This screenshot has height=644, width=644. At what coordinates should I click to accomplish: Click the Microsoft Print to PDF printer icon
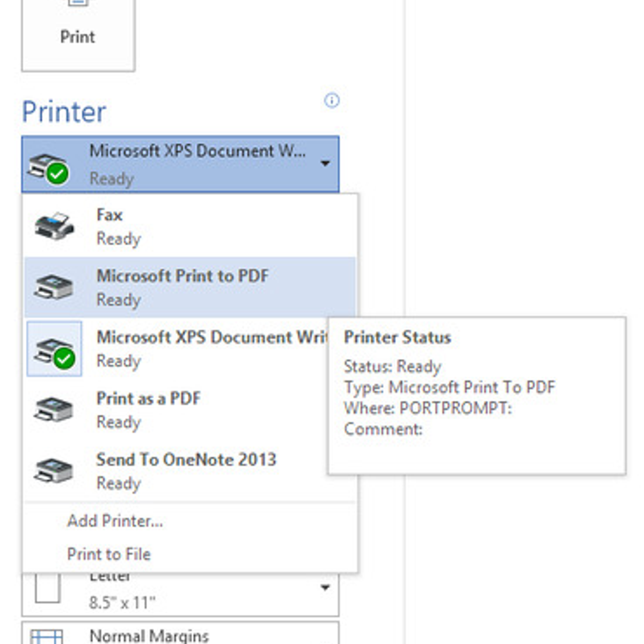[x=52, y=288]
